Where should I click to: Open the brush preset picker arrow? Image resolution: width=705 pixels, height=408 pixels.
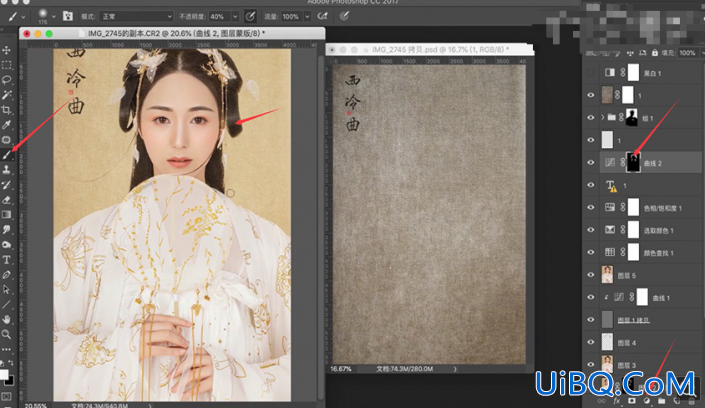click(x=54, y=17)
